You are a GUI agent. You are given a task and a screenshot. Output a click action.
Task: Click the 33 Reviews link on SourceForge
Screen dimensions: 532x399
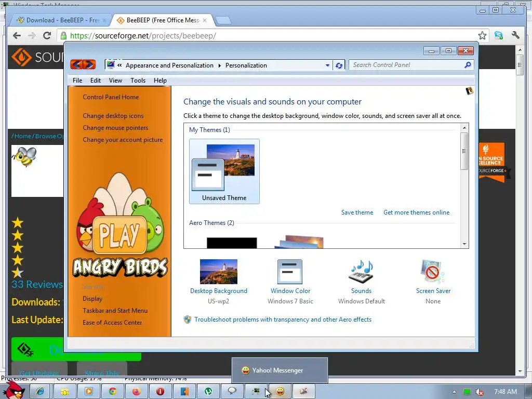37,284
